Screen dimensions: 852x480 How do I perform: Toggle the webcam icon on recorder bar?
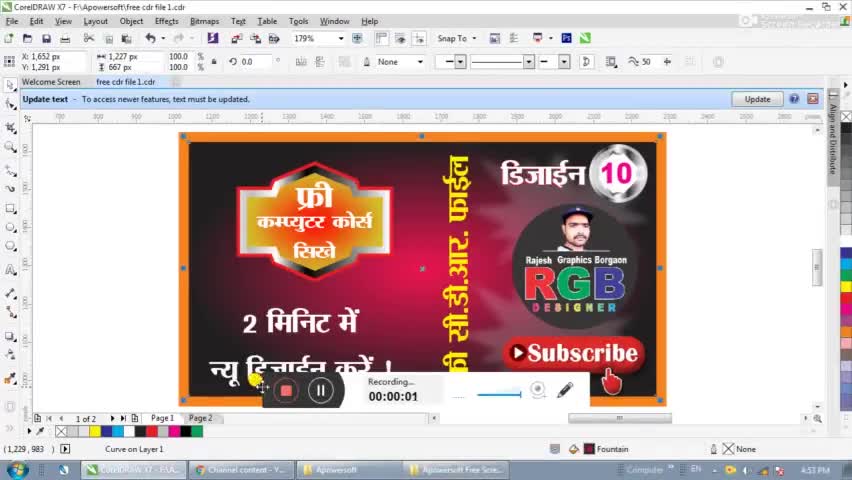pos(538,390)
